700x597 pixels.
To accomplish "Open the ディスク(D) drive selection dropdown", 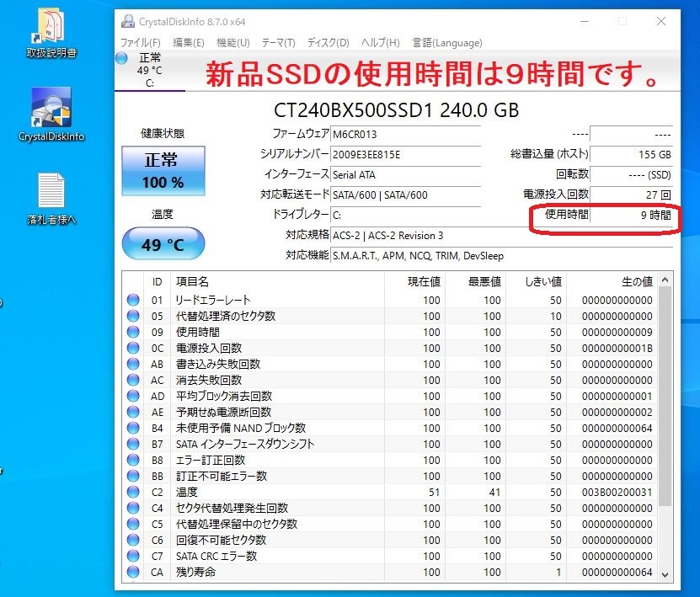I will coord(327,41).
